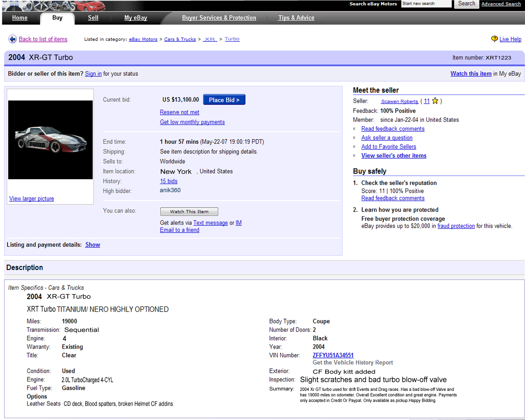The width and height of the screenshot is (525, 420).
Task: Click the Sequential transmission value
Action: coord(82,330)
